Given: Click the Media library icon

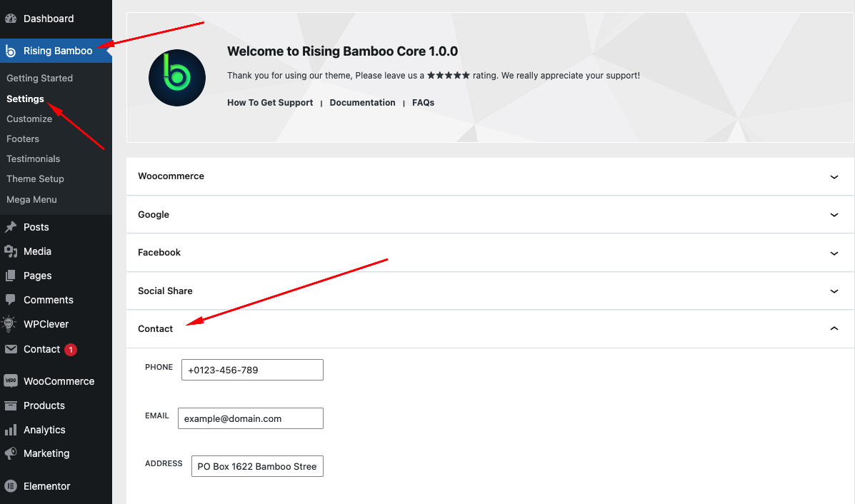Looking at the screenshot, I should [x=11, y=251].
